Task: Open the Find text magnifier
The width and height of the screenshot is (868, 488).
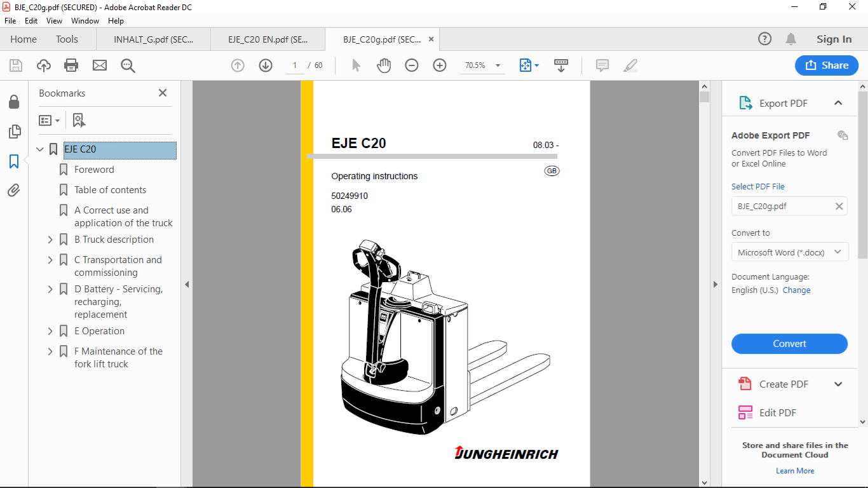Action: tap(128, 65)
